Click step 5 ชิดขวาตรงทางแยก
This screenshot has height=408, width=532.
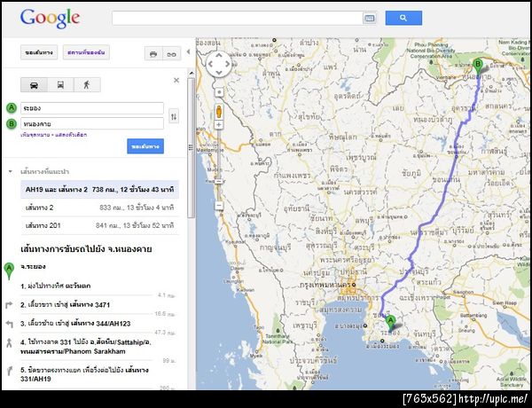coord(84,374)
